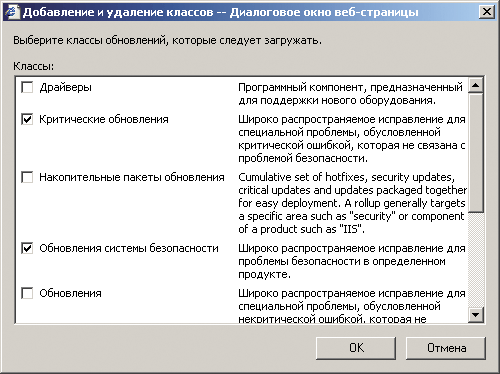Viewport: 500px width, 374px height.
Task: Click the scrollbar track below the thumb
Action: click(x=476, y=260)
